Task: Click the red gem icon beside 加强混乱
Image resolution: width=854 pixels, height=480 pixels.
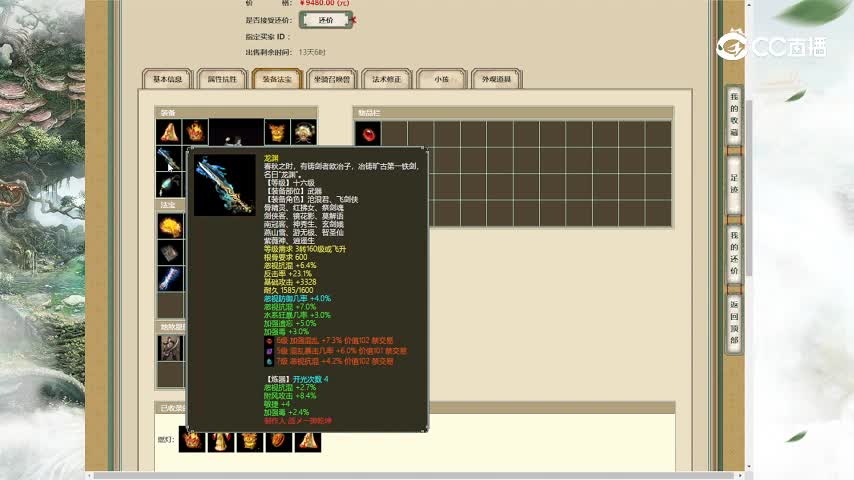Action: tap(269, 341)
